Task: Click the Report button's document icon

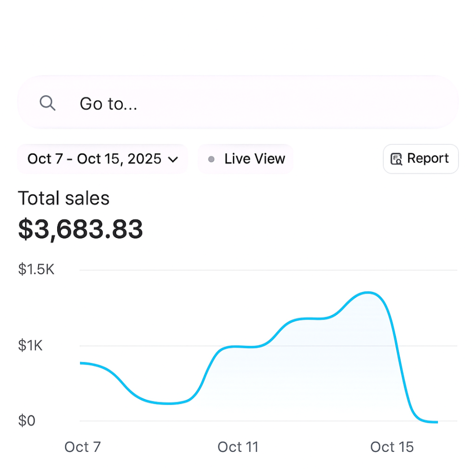Action: pyautogui.click(x=396, y=159)
